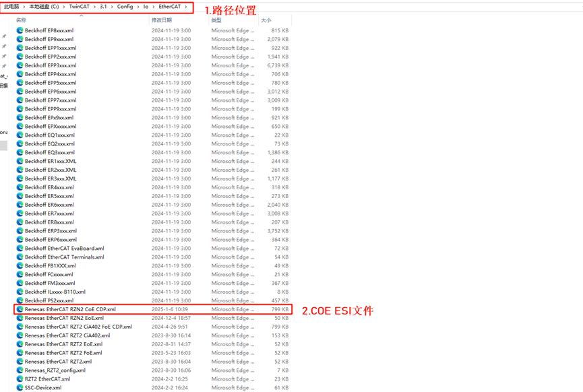Select file name Beckhoff EPP7xxx.xml
This screenshot has height=392, width=583.
tap(51, 100)
